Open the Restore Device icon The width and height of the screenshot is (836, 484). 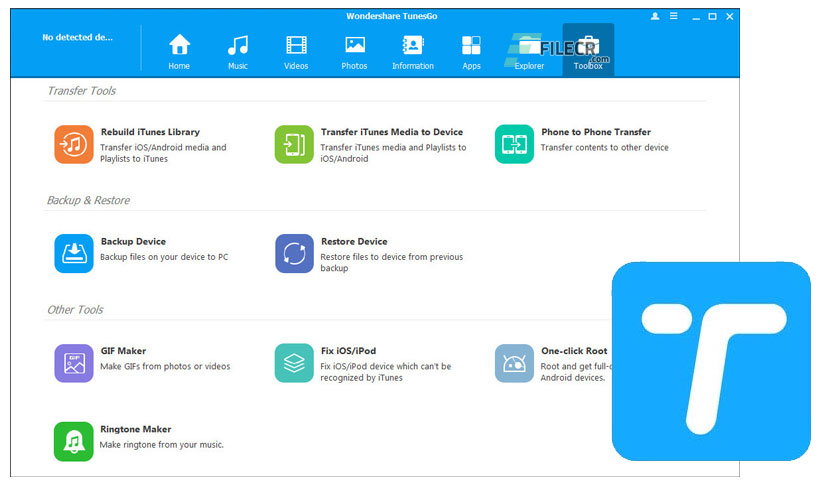[294, 254]
